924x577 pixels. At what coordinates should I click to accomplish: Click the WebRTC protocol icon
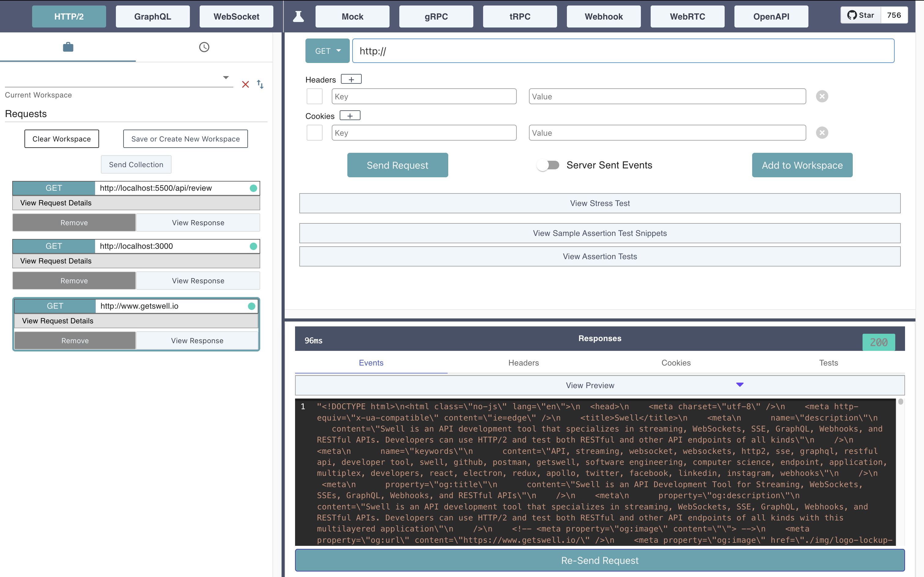687,16
